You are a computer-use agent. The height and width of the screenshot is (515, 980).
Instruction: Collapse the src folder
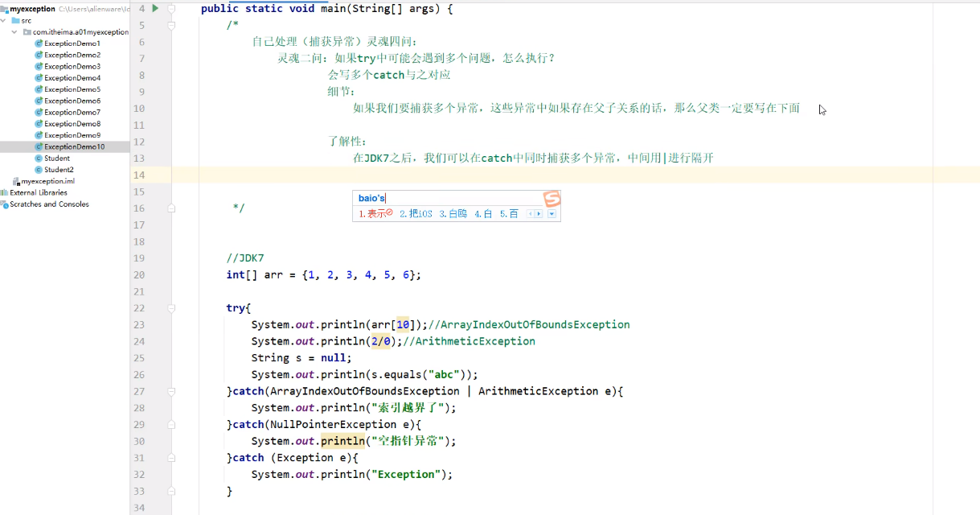point(2,20)
